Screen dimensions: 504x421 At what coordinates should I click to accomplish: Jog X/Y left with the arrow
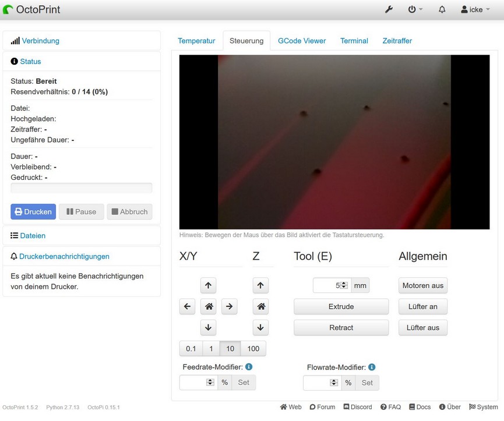coord(188,306)
